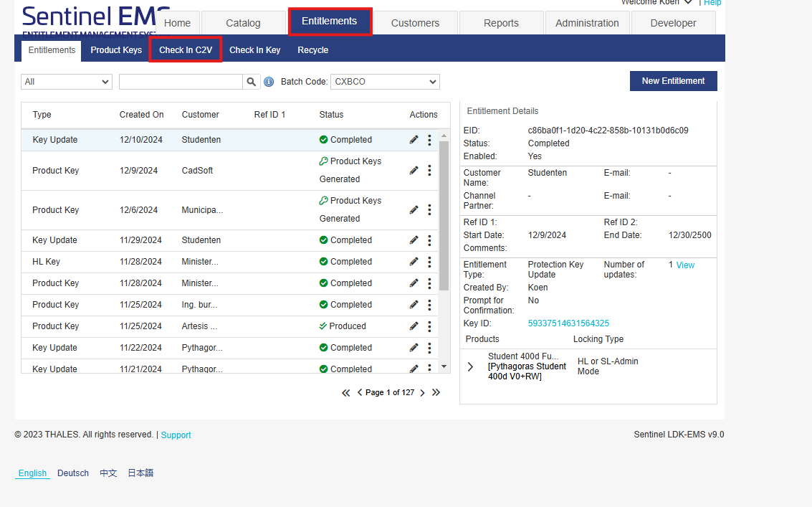Open Key ID 59337514631564325 link

[x=568, y=323]
